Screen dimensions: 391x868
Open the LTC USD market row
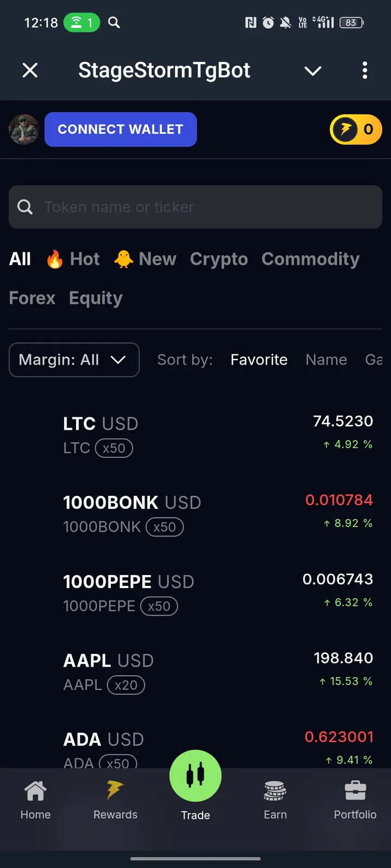(195, 435)
